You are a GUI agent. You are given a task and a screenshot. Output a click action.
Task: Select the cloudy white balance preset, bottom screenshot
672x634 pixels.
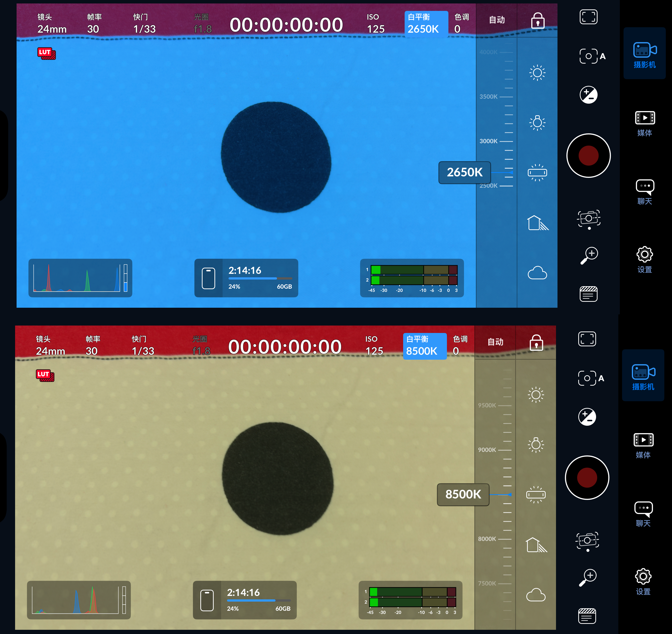[536, 595]
